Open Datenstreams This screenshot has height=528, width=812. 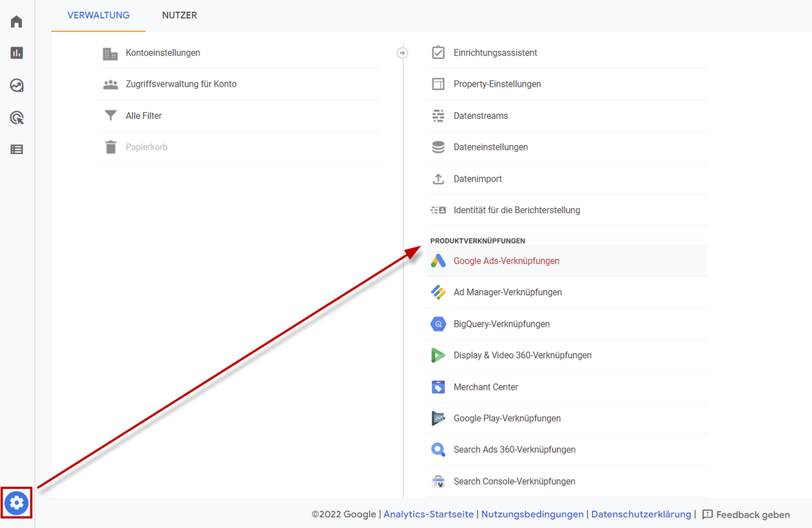point(567,116)
